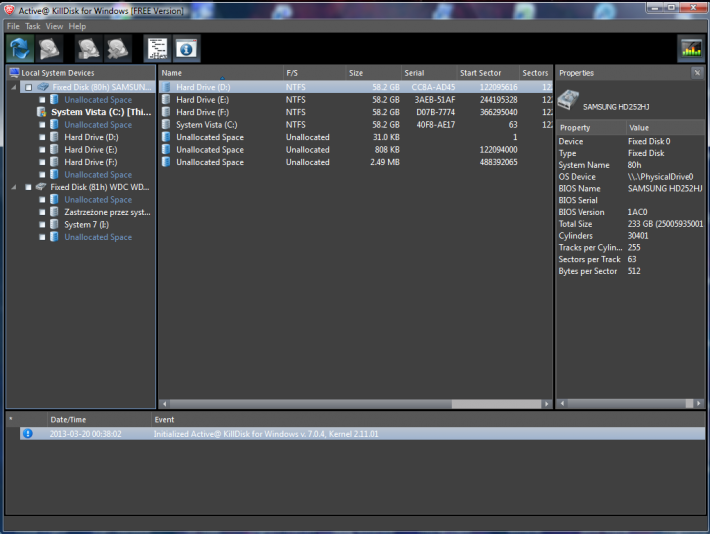Collapse the Fixed Disk (80h) SAMSUNG tree node
The image size is (710, 534).
[14, 87]
